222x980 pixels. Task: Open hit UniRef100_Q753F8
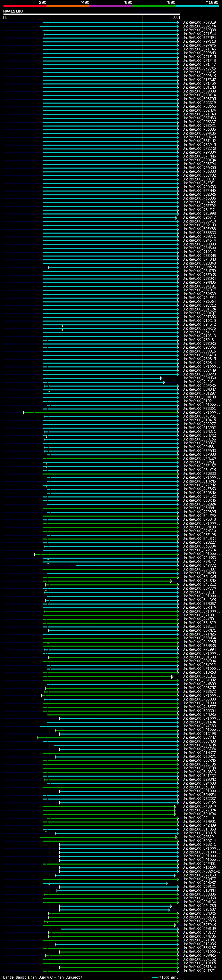pyautogui.click(x=199, y=520)
